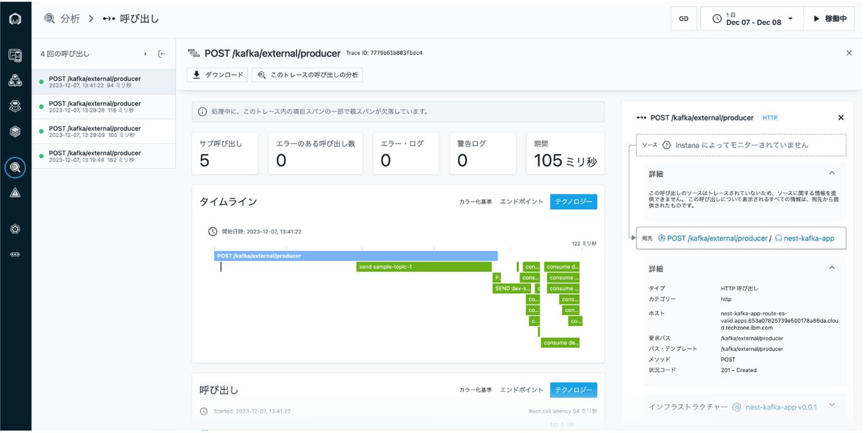Click the HTTP badge next to call title
The width and height of the screenshot is (868, 433).
pyautogui.click(x=770, y=118)
